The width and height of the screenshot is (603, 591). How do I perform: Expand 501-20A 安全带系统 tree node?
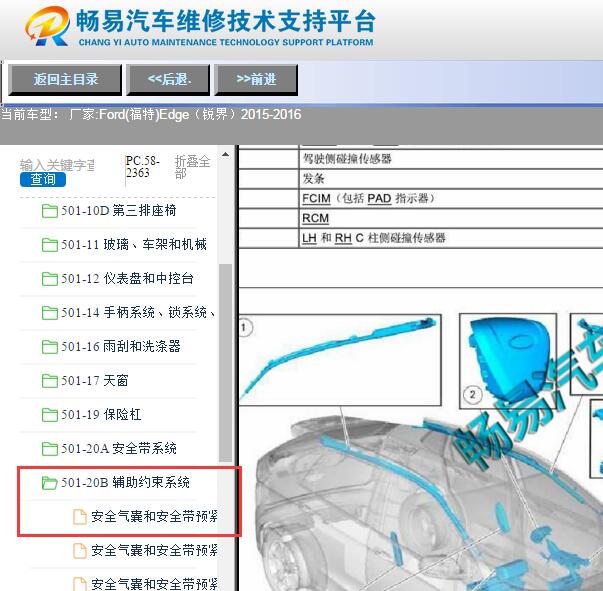119,448
